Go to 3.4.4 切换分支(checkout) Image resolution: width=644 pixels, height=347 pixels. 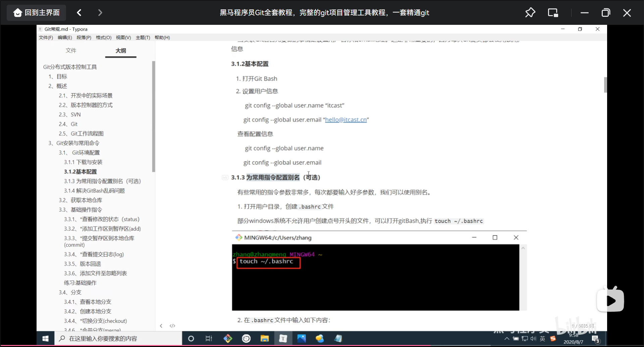(95, 321)
